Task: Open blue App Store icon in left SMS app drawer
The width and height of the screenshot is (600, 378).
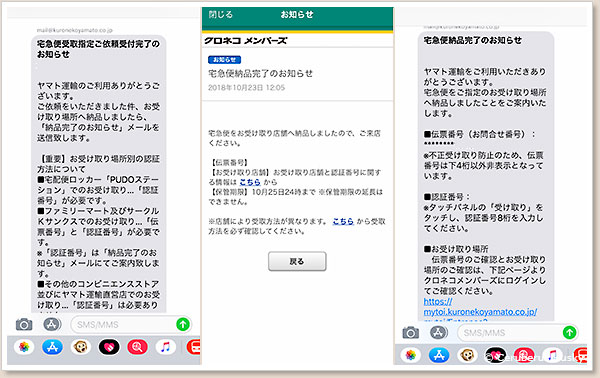Action: coord(52,347)
